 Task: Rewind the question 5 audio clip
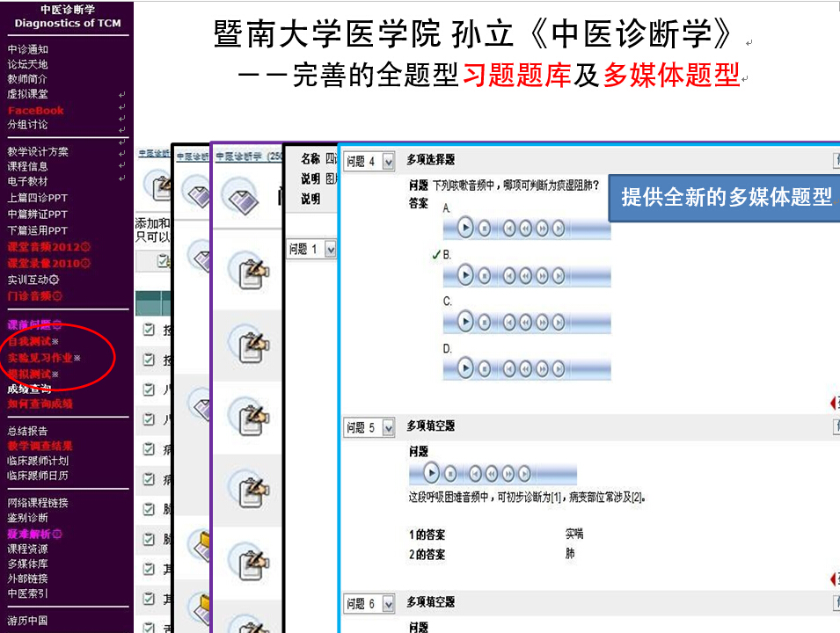click(492, 473)
